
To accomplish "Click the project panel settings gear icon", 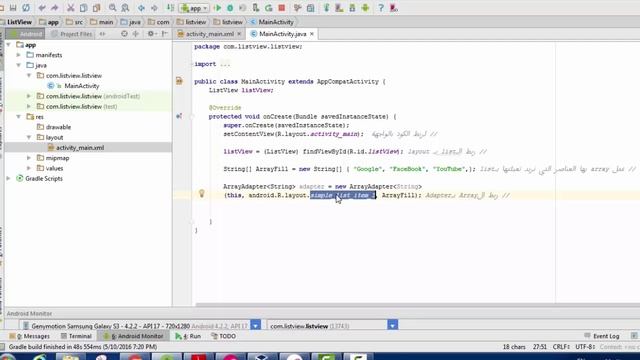I will coord(151,34).
